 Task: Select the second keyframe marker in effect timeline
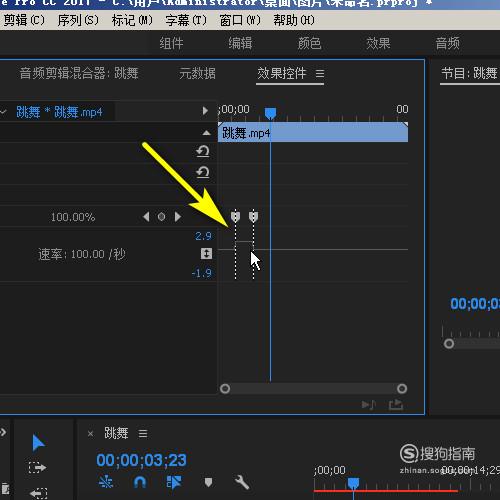pyautogui.click(x=253, y=217)
